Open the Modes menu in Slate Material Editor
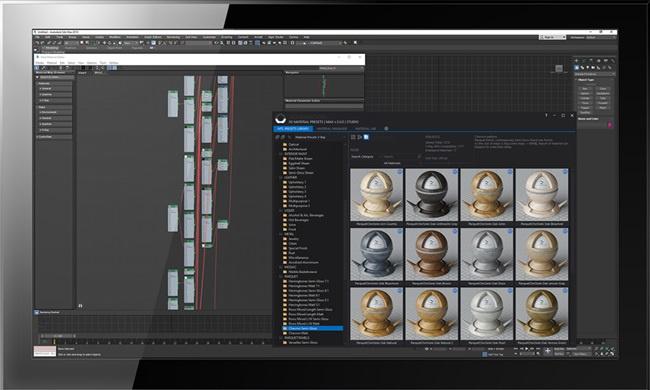The height and width of the screenshot is (390, 650). (39, 63)
